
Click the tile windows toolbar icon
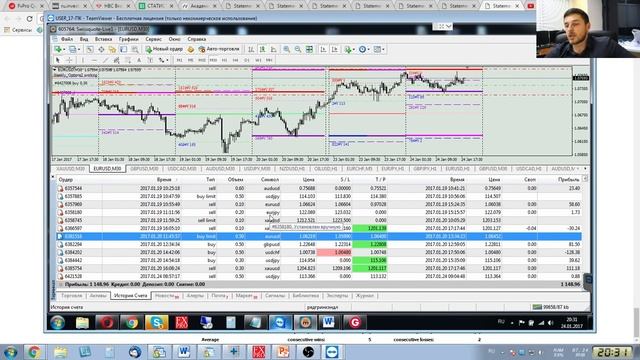click(x=309, y=49)
